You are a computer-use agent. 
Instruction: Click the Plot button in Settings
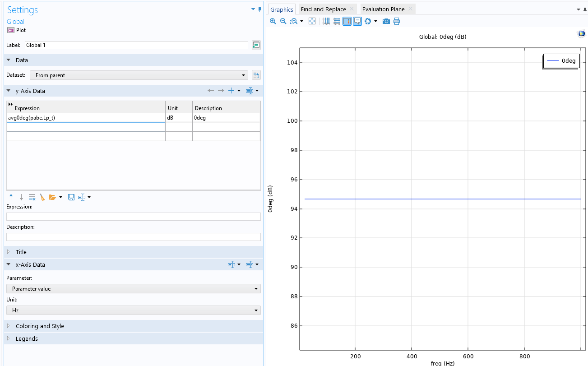point(17,30)
